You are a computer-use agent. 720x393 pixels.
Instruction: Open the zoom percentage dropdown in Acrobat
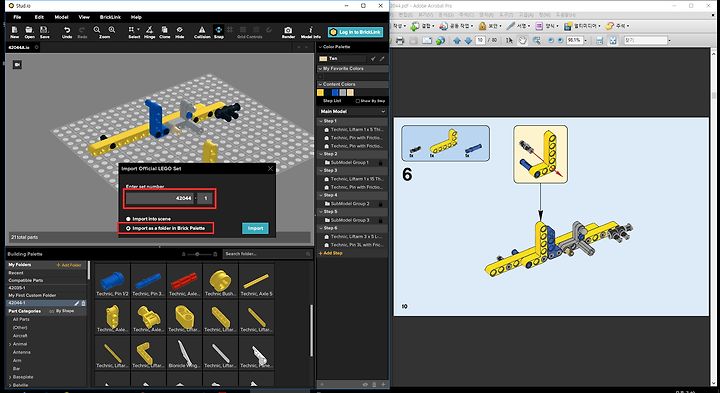pos(585,40)
